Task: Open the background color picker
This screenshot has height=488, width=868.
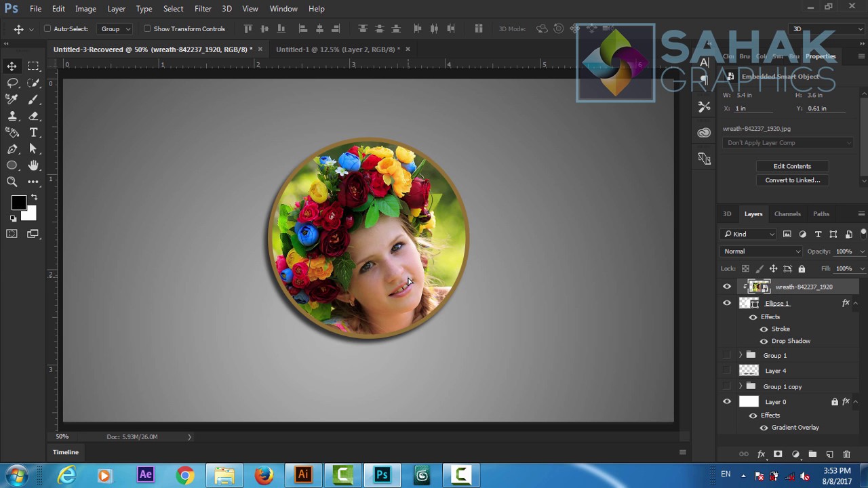Action: 30,215
